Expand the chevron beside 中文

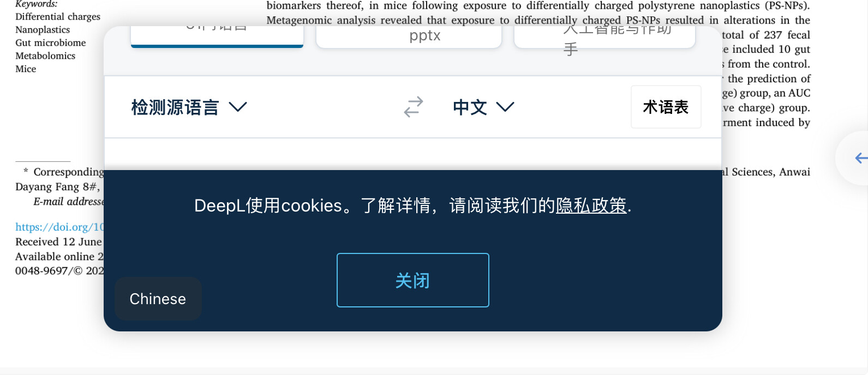(x=505, y=106)
